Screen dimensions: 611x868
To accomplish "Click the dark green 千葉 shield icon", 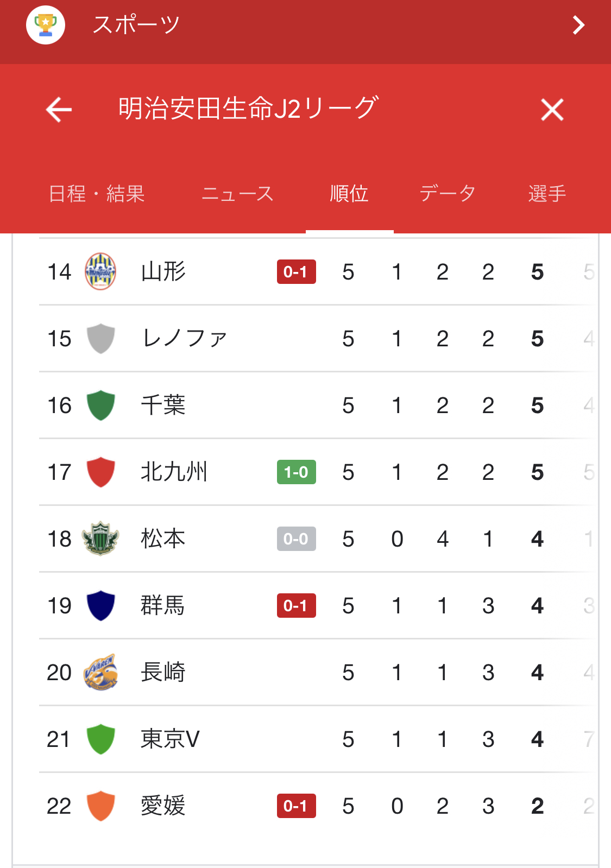I will [100, 405].
